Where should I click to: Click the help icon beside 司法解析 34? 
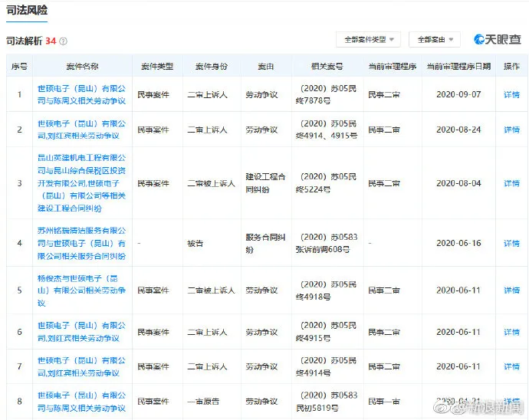(63, 41)
